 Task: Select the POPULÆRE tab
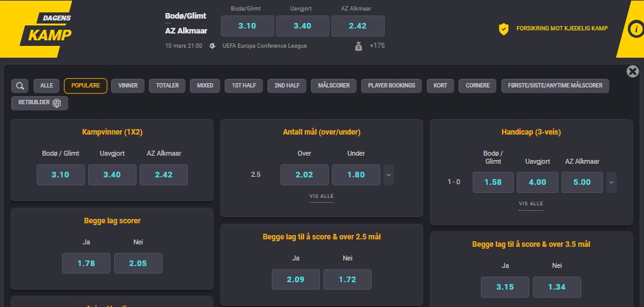tap(86, 86)
